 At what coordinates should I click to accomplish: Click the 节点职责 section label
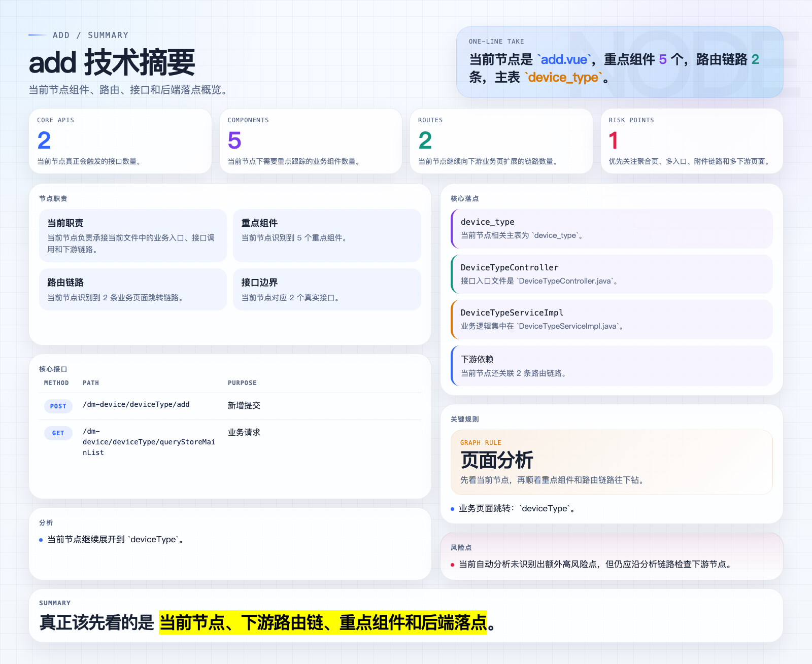tap(53, 198)
